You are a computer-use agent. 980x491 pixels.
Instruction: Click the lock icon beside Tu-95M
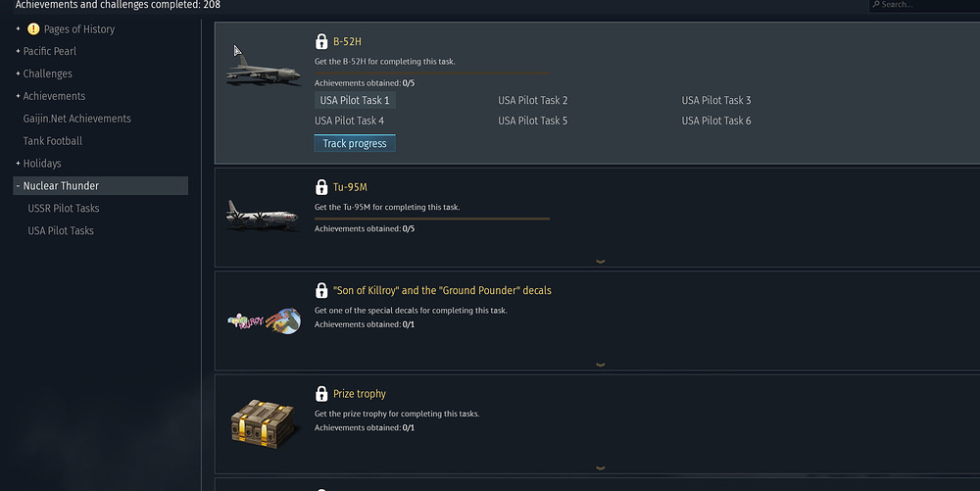point(321,187)
